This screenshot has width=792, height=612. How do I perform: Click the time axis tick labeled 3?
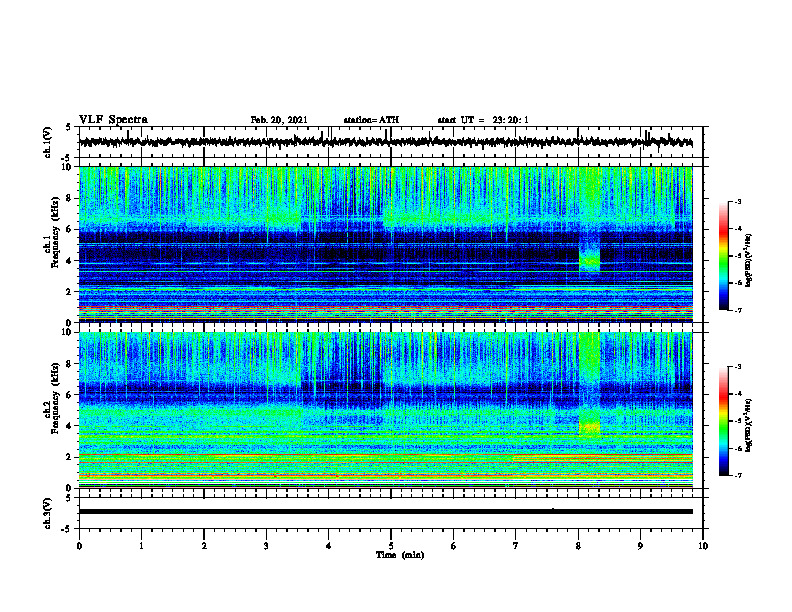coord(266,546)
